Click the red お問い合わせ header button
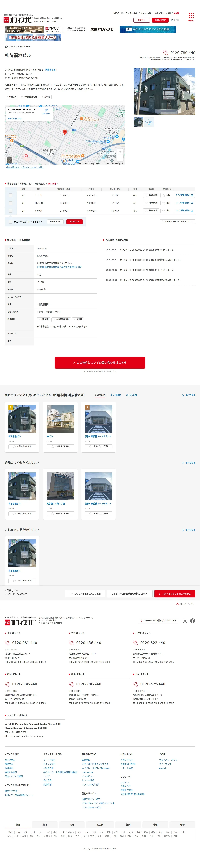The height and width of the screenshot is (868, 200). click(160, 20)
